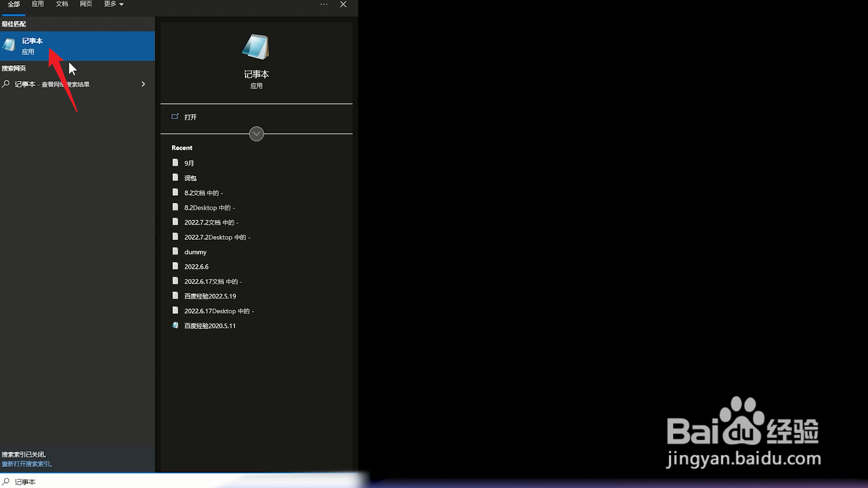Open recent file 2022.7.2文档 中的
This screenshot has width=868, height=488.
pos(211,222)
